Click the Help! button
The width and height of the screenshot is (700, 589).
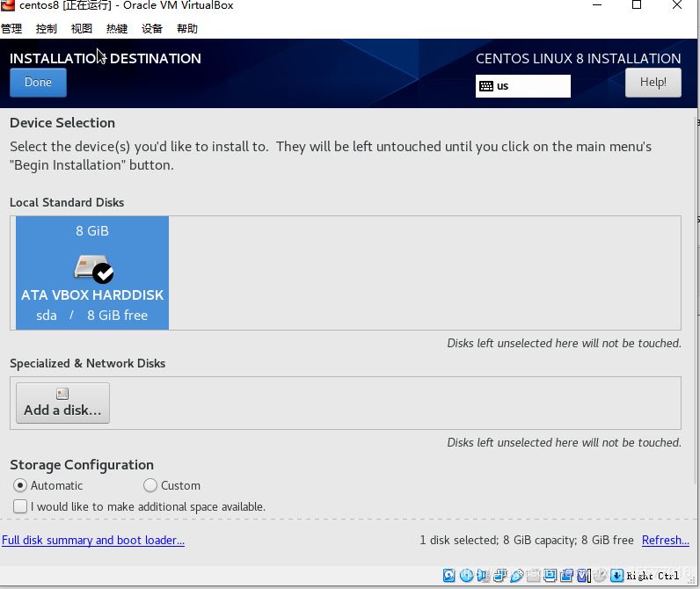click(x=653, y=83)
